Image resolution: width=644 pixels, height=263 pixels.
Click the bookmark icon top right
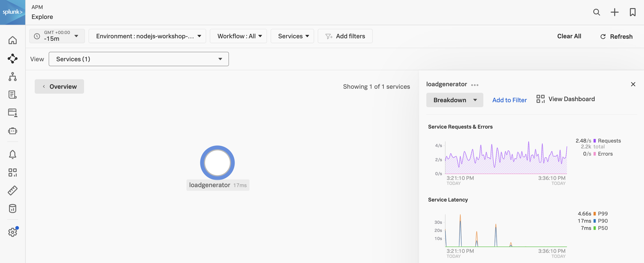pos(633,12)
